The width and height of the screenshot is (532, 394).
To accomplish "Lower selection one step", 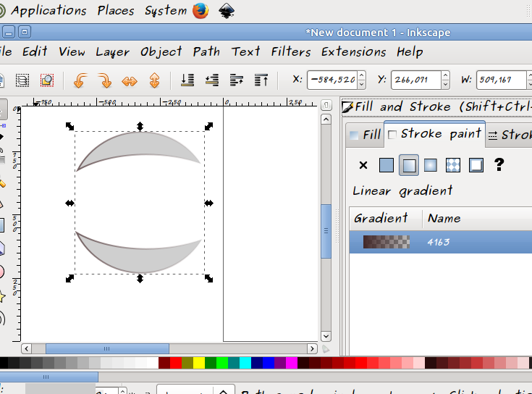I will pos(212,80).
